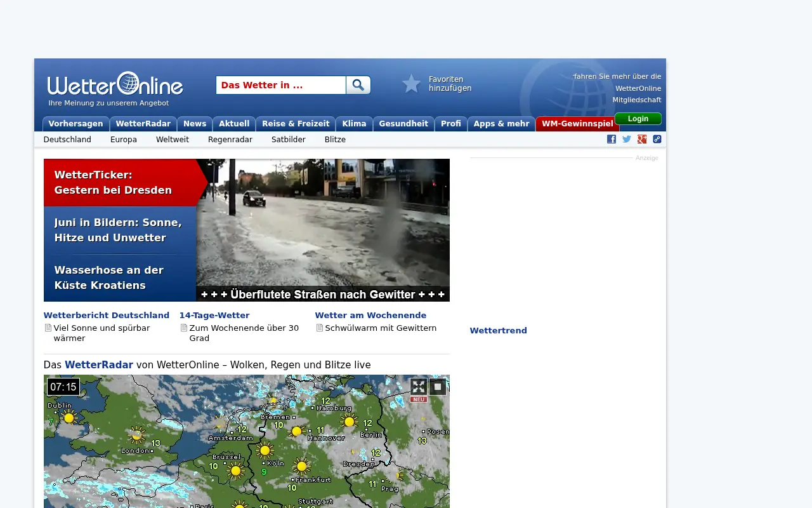Select the Klima tab
The width and height of the screenshot is (812, 508).
pyautogui.click(x=354, y=124)
